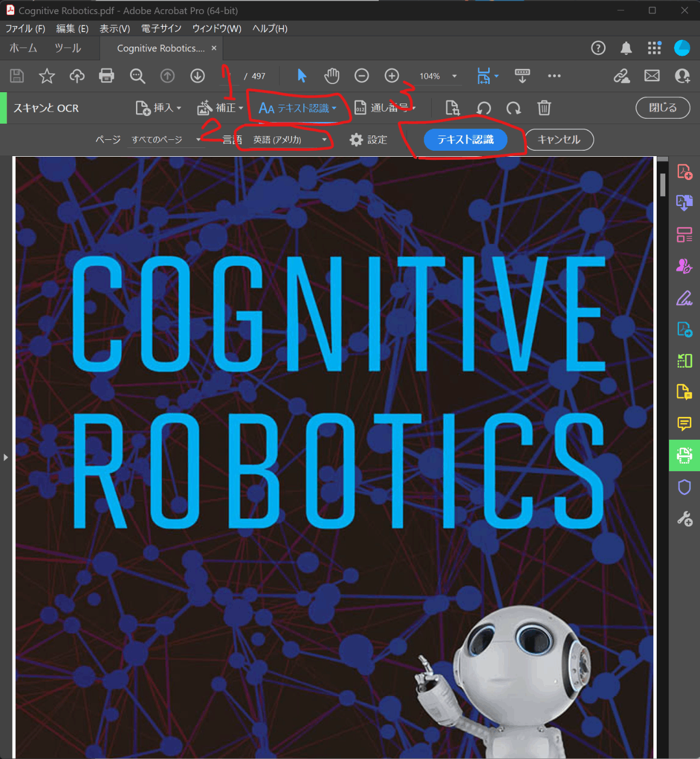Switch to the ホーム tab

pos(23,48)
